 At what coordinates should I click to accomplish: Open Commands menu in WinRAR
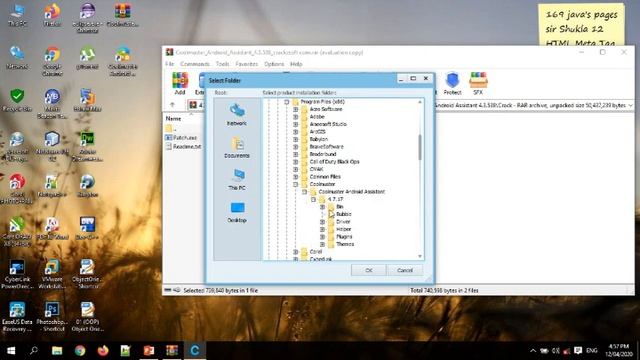[195, 64]
